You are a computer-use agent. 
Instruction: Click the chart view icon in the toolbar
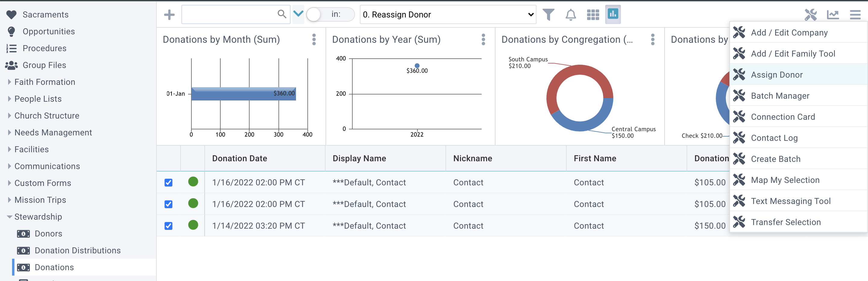613,14
